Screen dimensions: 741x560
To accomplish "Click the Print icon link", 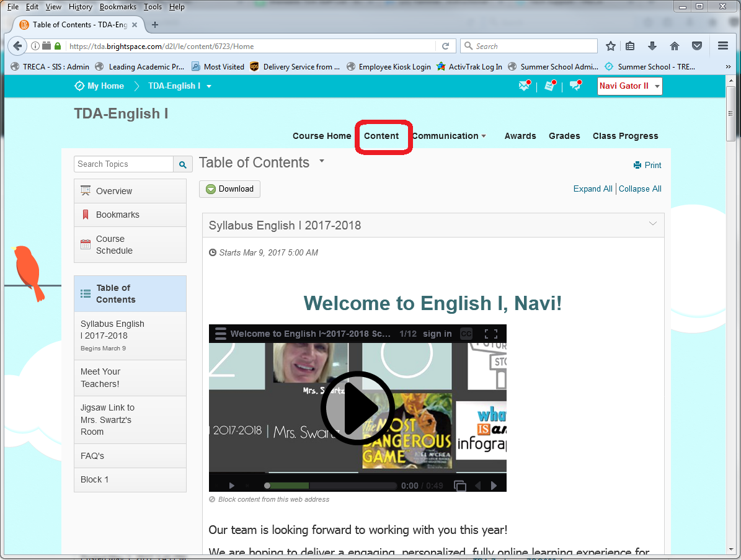I will pyautogui.click(x=647, y=165).
